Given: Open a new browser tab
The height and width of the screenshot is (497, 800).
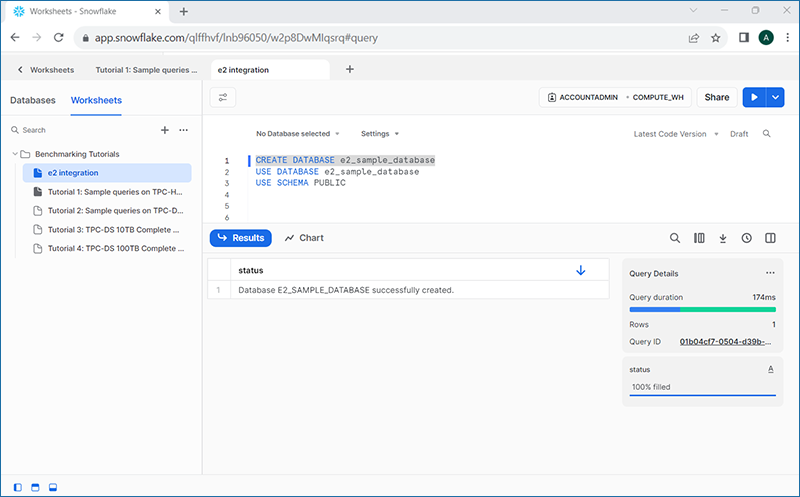Looking at the screenshot, I should [x=184, y=11].
